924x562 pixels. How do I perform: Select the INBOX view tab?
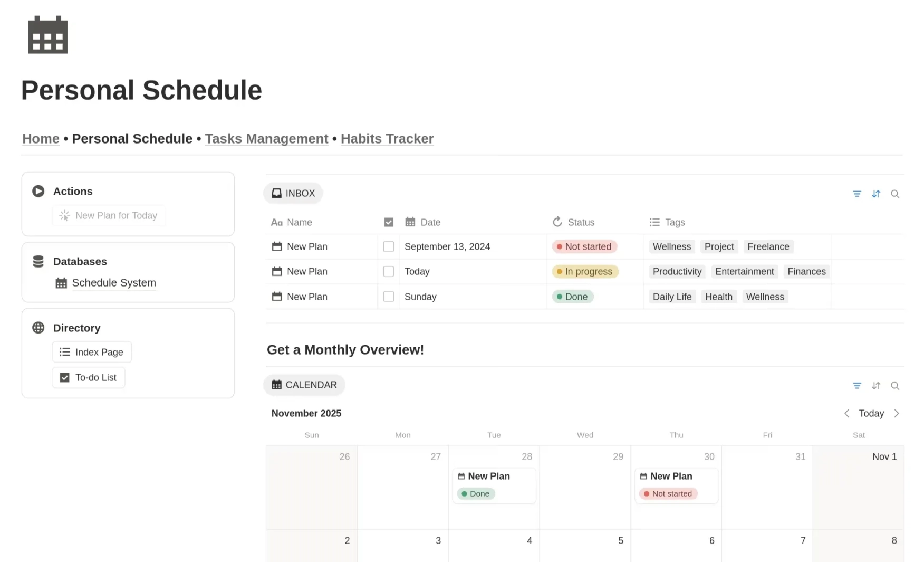[293, 193]
